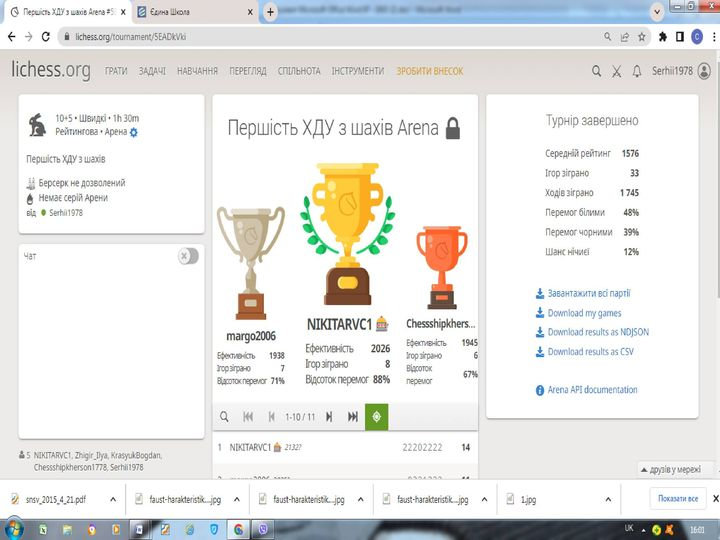Jump to last standings page
This screenshot has height=540, width=720.
tap(353, 416)
